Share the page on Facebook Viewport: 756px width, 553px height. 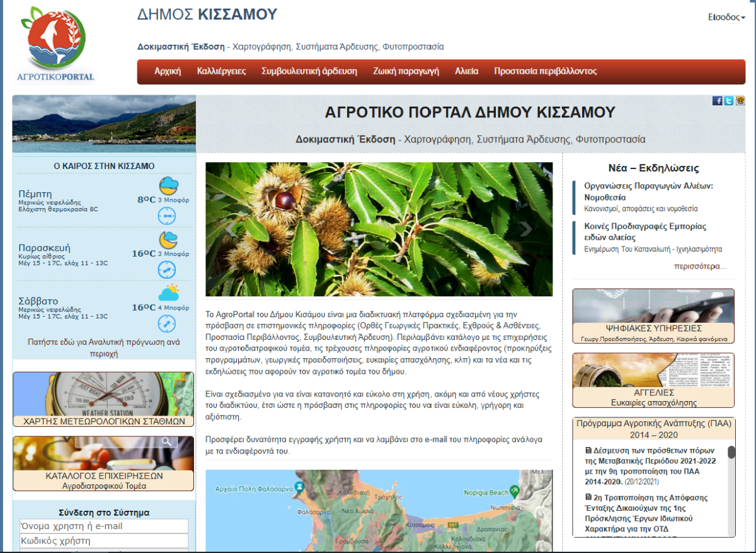tap(717, 100)
